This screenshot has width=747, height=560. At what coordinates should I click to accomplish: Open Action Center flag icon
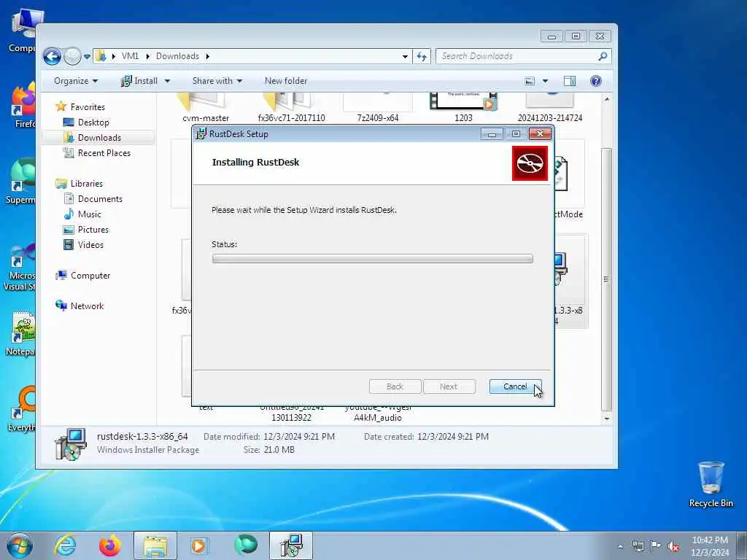[656, 546]
